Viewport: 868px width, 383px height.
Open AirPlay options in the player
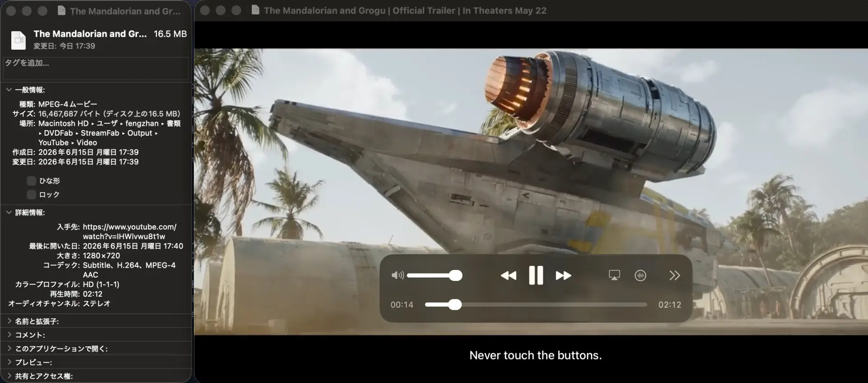tap(614, 275)
